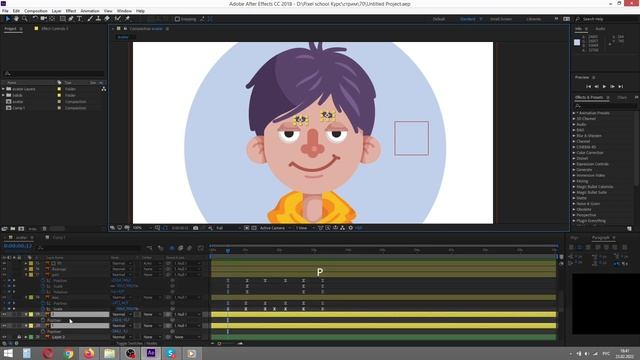
Task: Expand the Perspective effects category
Action: tap(574, 215)
